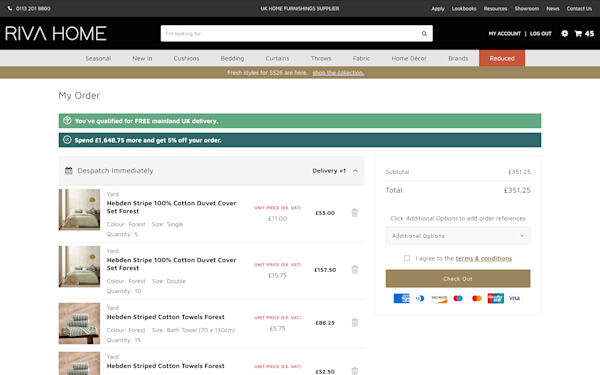Open the Single duvet cover thumbnail
The width and height of the screenshot is (600, 375).
coord(79,210)
